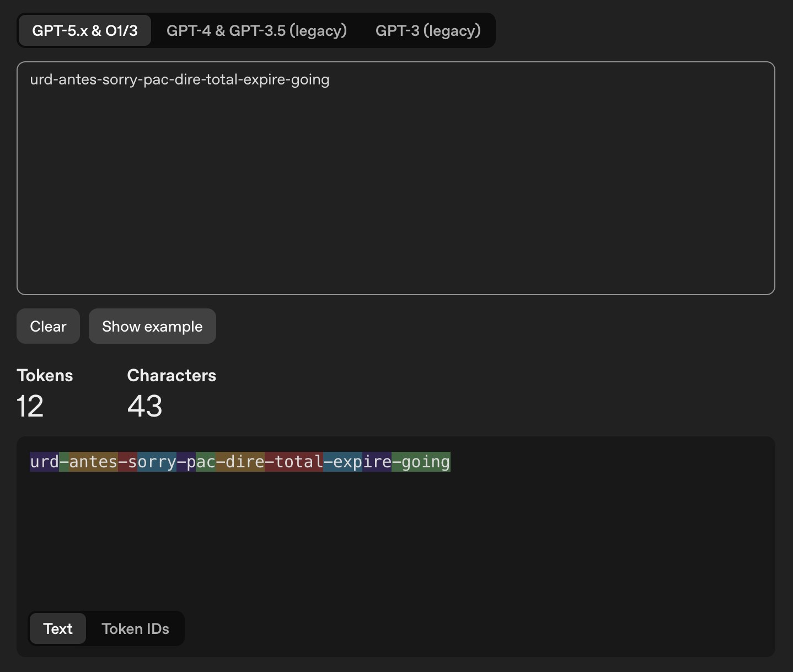
Task: Select the Text view tab
Action: (x=58, y=628)
